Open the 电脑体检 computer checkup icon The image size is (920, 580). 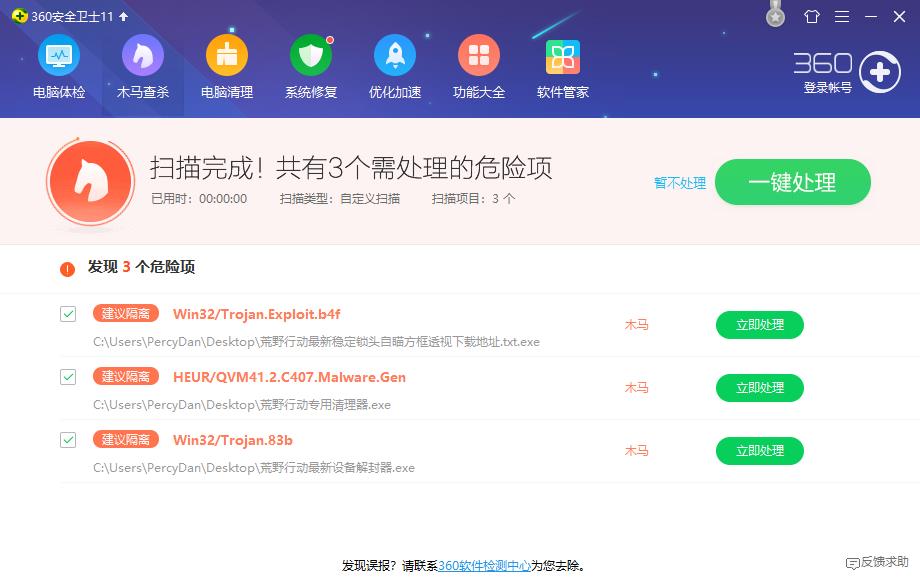[x=59, y=56]
